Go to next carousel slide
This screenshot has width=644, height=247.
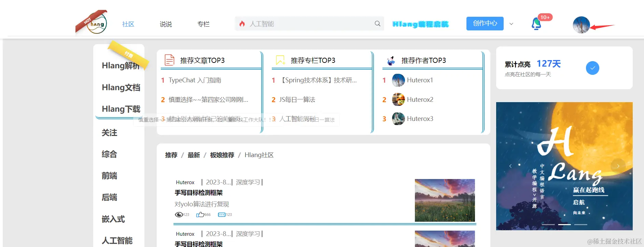coord(618,166)
